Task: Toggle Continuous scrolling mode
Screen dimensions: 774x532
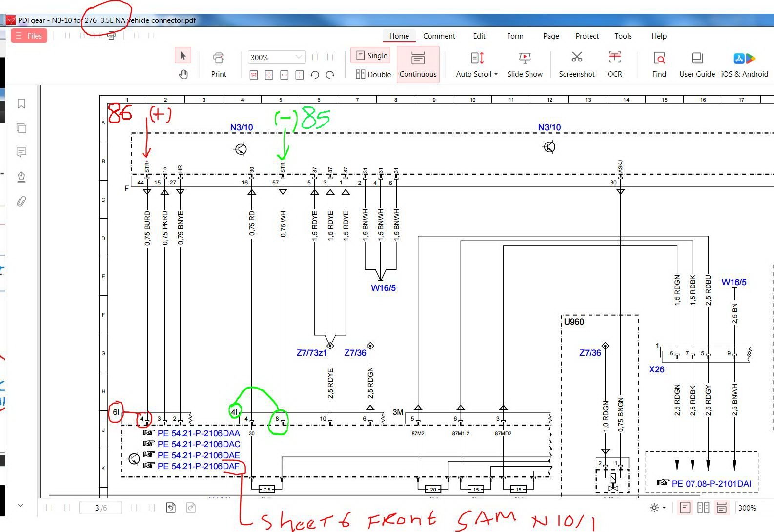Action: coord(418,64)
